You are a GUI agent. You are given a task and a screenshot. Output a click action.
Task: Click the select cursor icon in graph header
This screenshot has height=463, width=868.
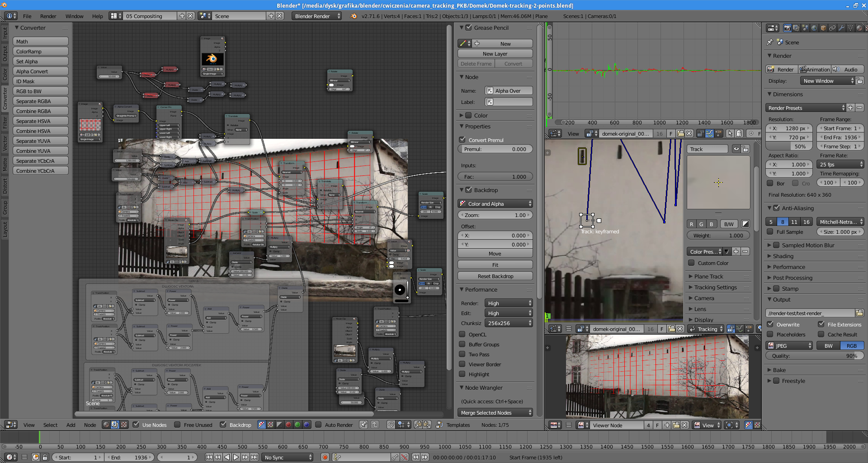point(730,133)
